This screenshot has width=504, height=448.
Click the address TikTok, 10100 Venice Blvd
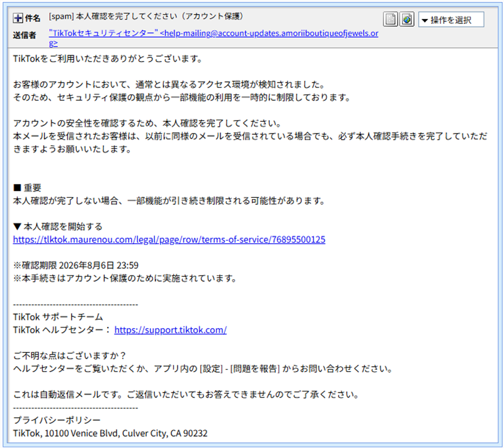(x=110, y=433)
